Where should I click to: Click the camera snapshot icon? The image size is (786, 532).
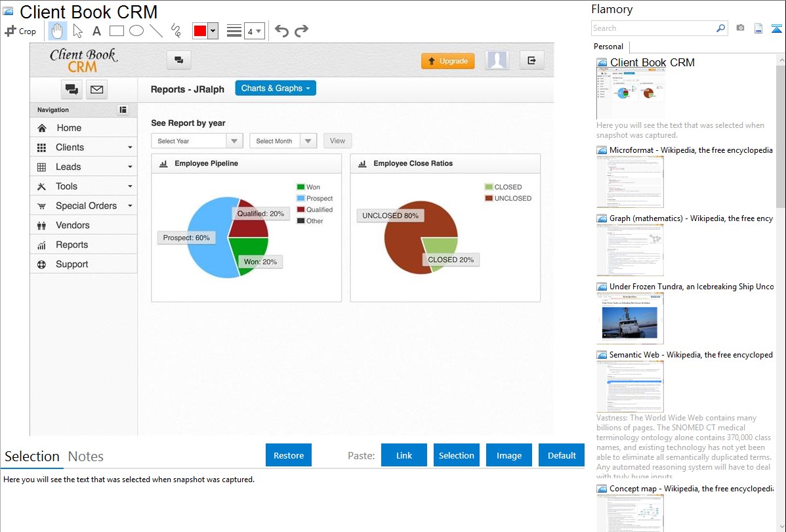740,28
